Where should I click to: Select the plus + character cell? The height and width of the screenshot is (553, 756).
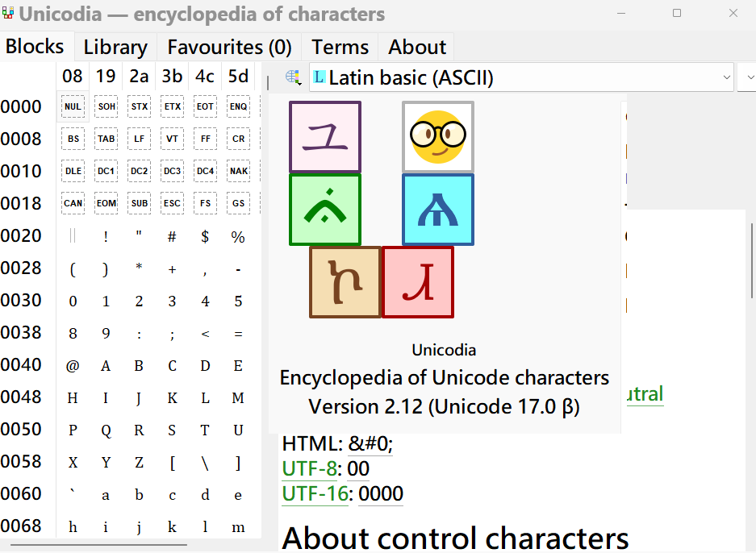point(172,268)
